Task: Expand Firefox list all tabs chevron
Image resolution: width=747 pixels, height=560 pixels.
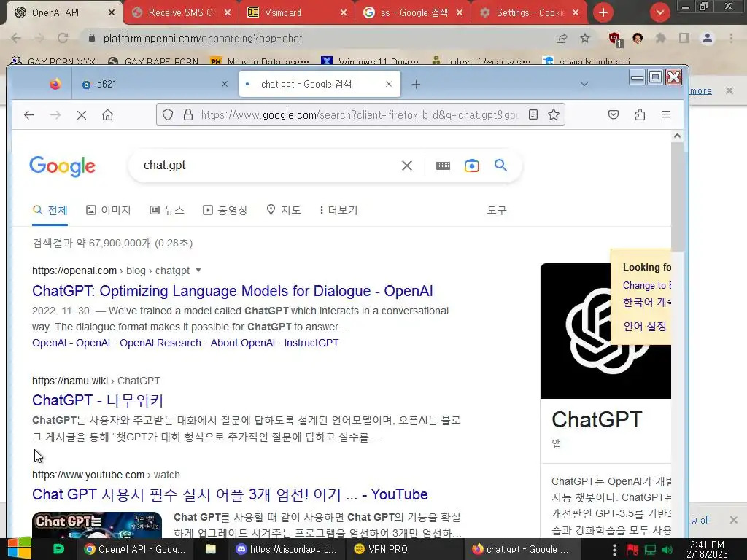Action: click(x=584, y=85)
